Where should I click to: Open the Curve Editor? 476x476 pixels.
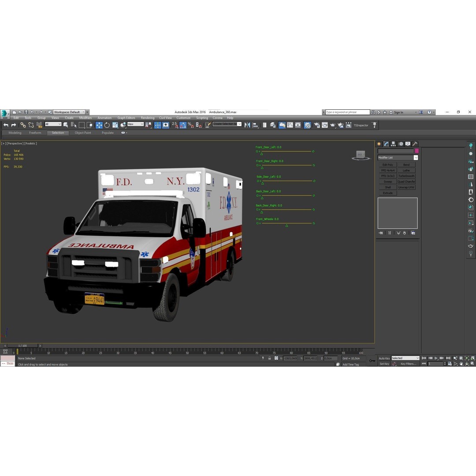290,125
